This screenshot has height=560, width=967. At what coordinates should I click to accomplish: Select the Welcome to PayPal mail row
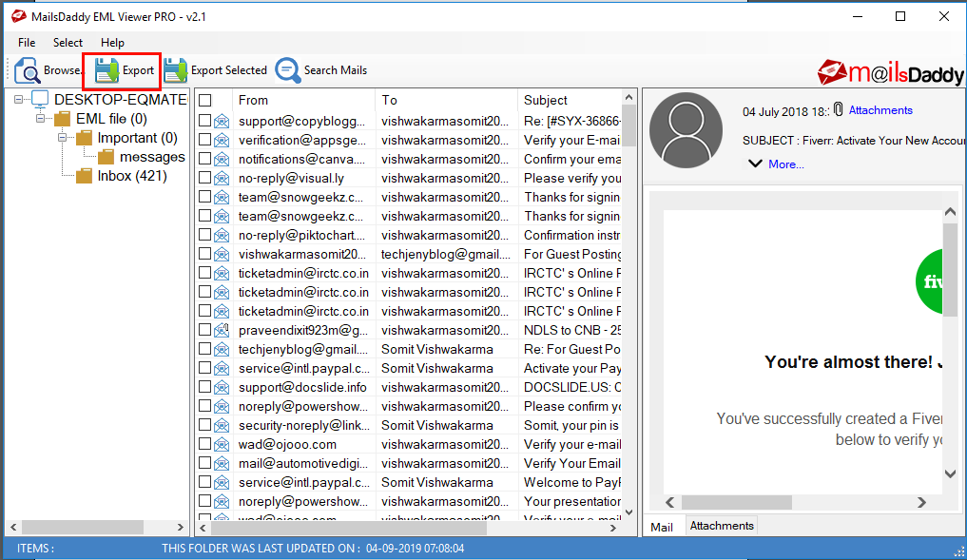pos(572,482)
